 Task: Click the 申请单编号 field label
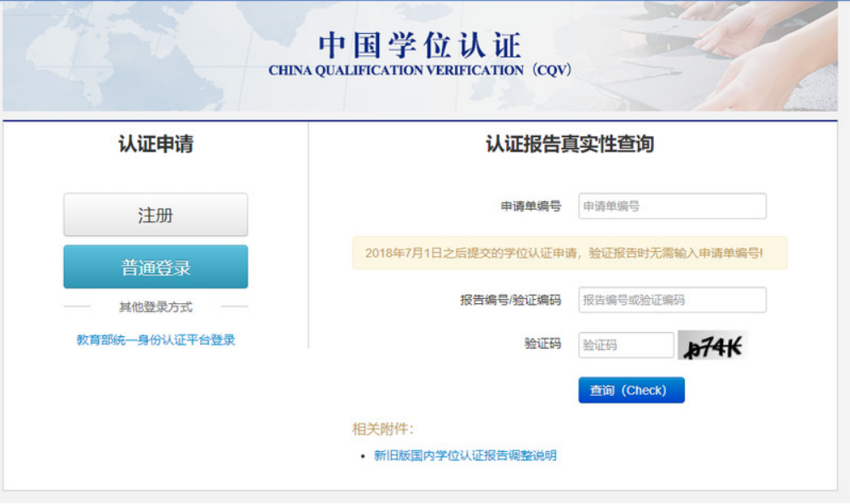531,206
